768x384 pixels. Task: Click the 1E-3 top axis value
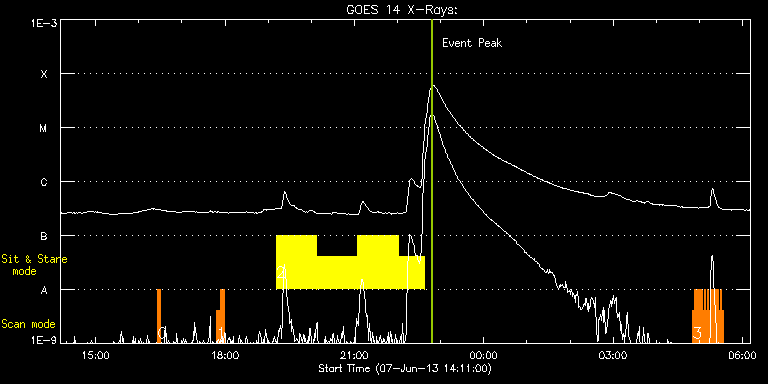tap(44, 23)
